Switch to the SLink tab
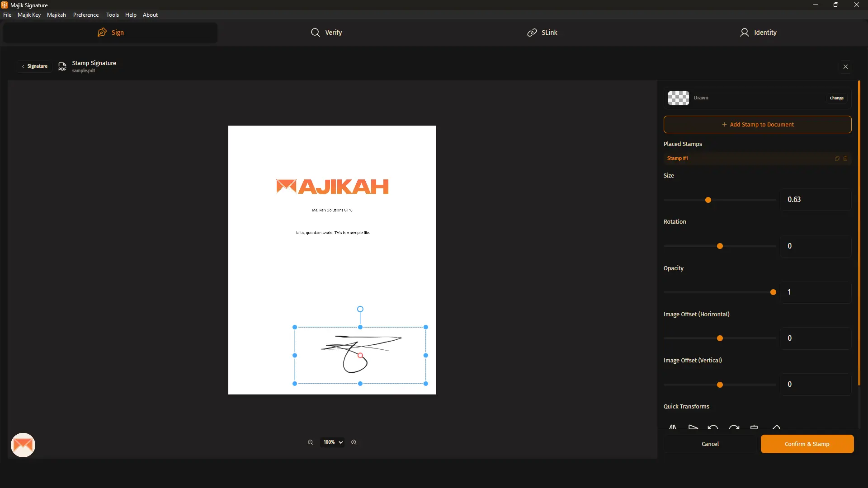868x488 pixels. pyautogui.click(x=542, y=33)
